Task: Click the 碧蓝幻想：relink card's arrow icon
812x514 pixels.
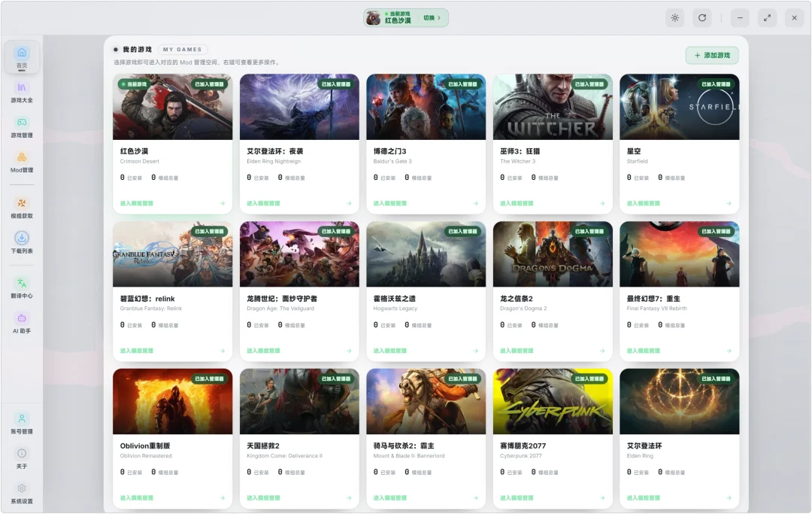Action: click(222, 351)
